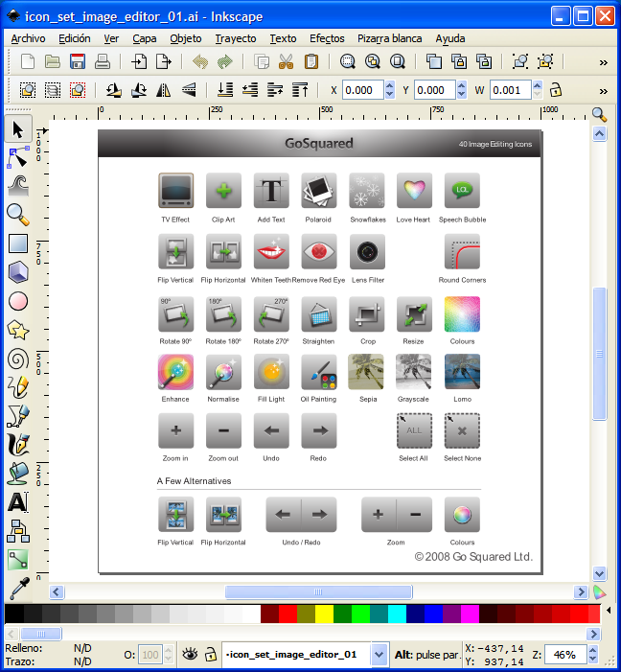Zoom to fit selection icon
Image resolution: width=621 pixels, height=672 pixels.
[348, 61]
